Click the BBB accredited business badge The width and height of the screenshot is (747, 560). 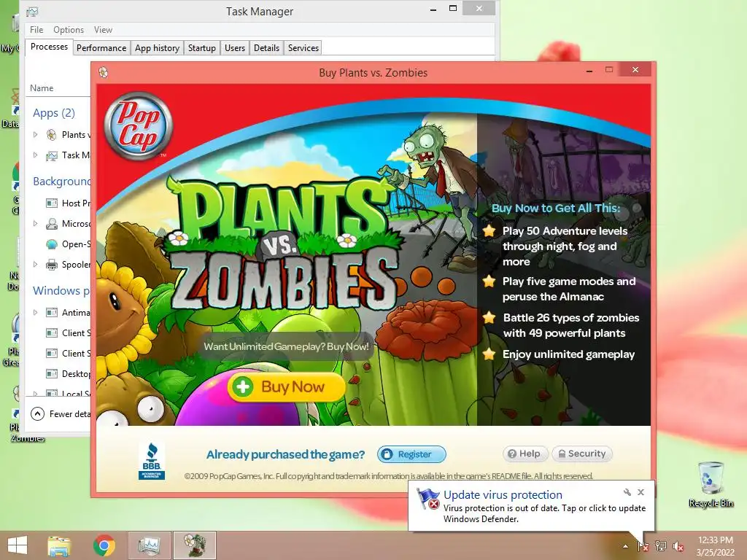(152, 461)
